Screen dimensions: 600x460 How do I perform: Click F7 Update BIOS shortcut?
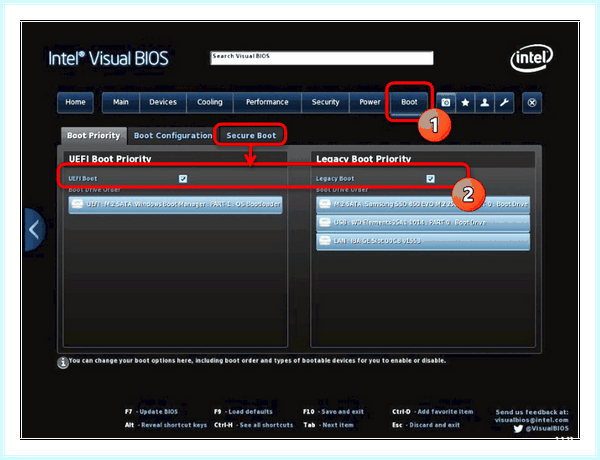point(151,412)
